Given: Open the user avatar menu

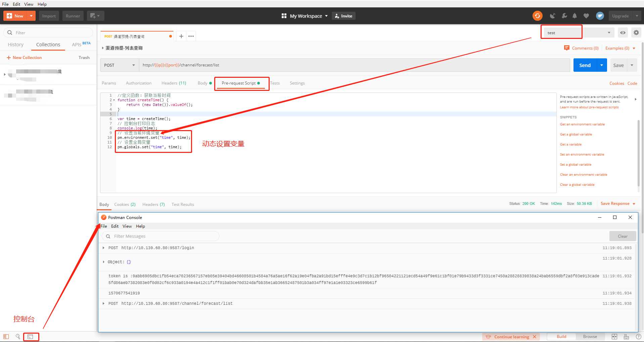Looking at the screenshot, I should pos(600,16).
